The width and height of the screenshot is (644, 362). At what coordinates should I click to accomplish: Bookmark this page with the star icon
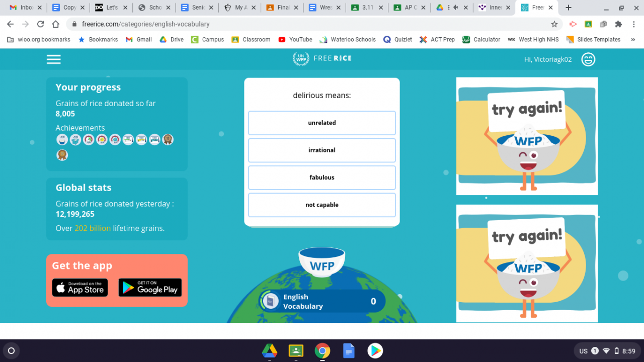[x=554, y=24]
